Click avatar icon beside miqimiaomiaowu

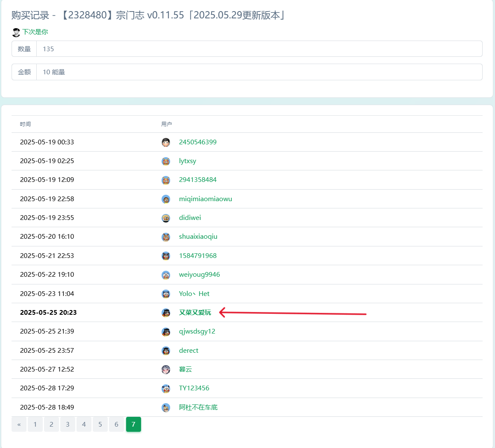[x=166, y=199]
